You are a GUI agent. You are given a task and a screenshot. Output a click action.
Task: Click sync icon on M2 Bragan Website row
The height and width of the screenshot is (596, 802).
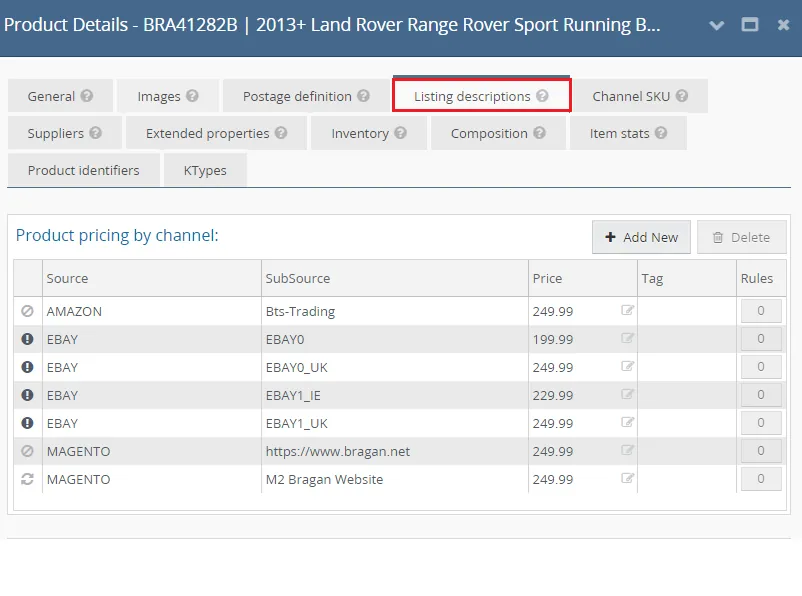click(x=27, y=479)
